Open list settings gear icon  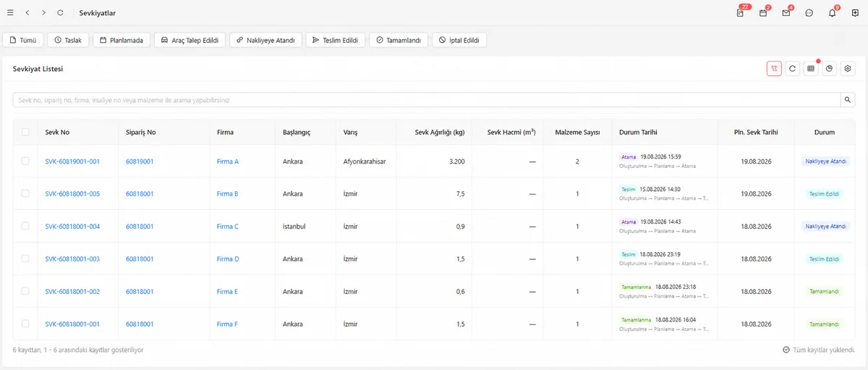coord(849,69)
